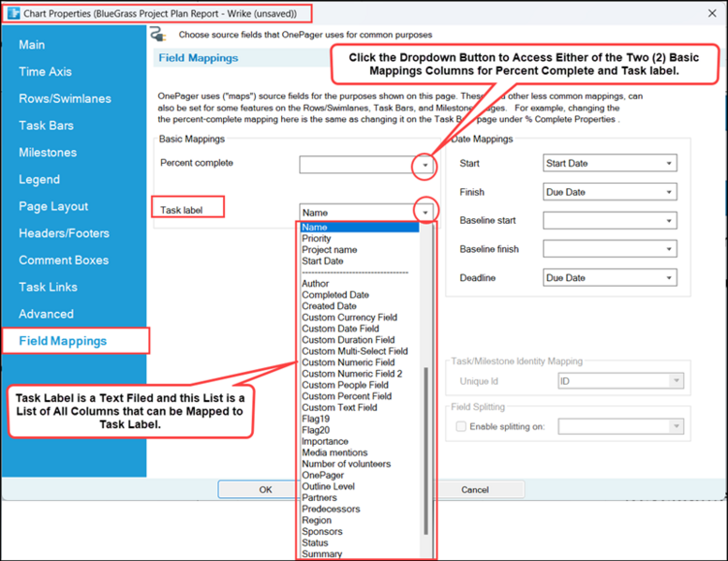Image resolution: width=728 pixels, height=561 pixels.
Task: Open the Finish mapping dropdown arrow
Action: (669, 192)
